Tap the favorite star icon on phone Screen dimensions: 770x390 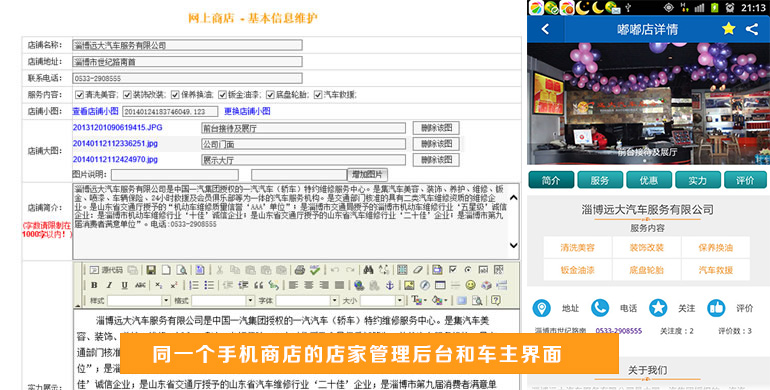[x=728, y=28]
